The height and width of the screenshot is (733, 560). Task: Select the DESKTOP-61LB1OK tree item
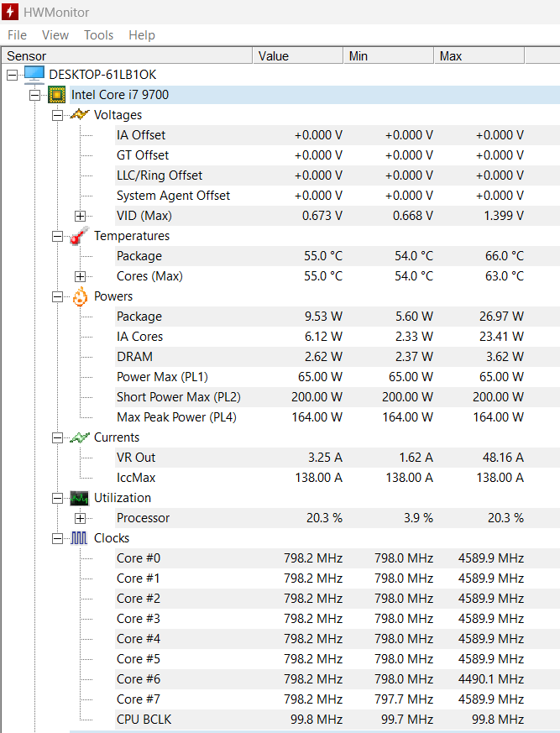[x=102, y=75]
